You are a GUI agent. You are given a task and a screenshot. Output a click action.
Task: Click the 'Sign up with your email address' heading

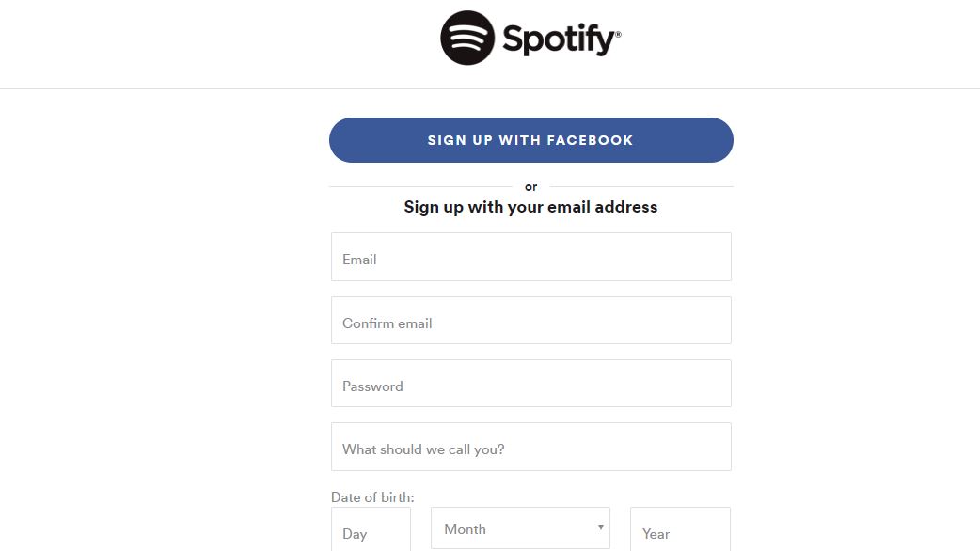click(x=530, y=208)
